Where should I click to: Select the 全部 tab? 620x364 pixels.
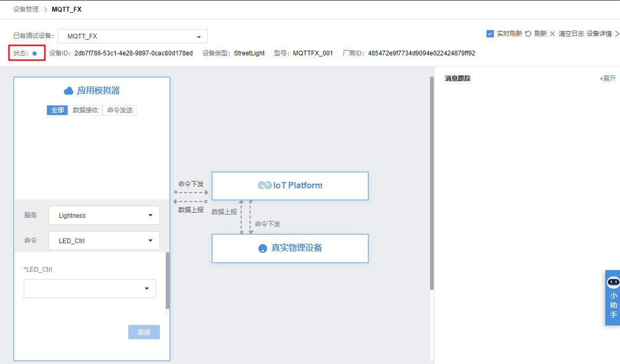(58, 110)
